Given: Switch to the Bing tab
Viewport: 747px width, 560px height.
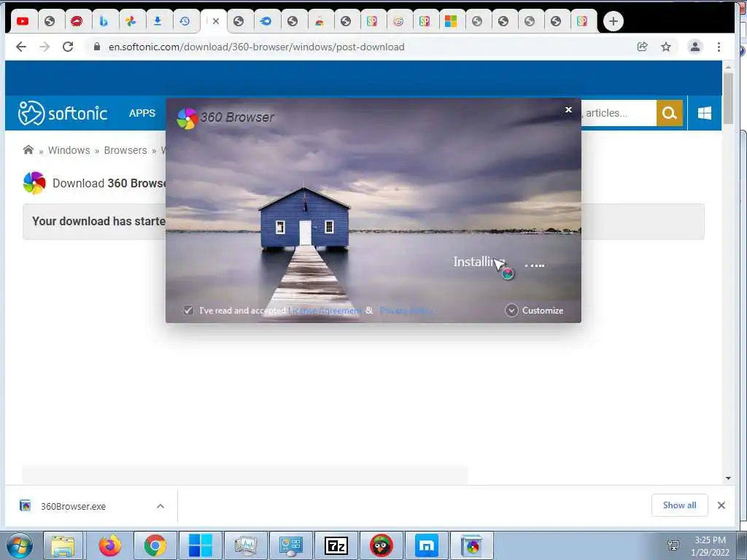Looking at the screenshot, I should point(104,21).
